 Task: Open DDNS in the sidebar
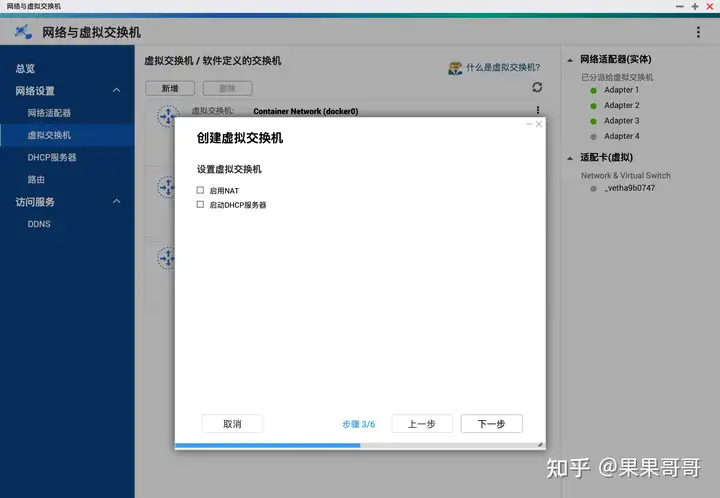point(39,224)
